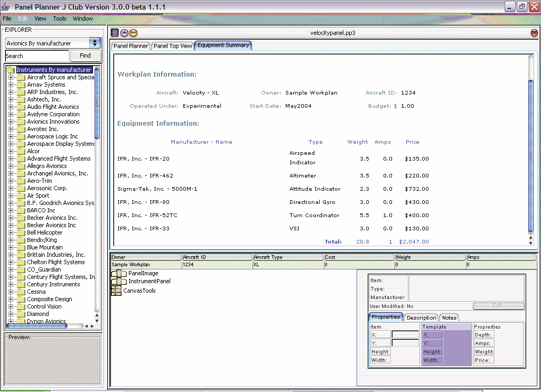This screenshot has width=541, height=392.
Task: Click the document icon beside velocitypanel.pp3 title
Action: [115, 33]
